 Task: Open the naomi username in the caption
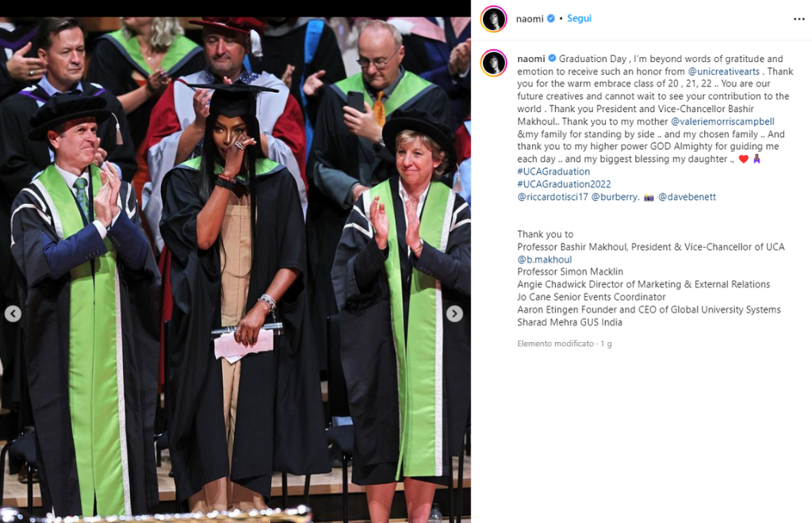530,59
